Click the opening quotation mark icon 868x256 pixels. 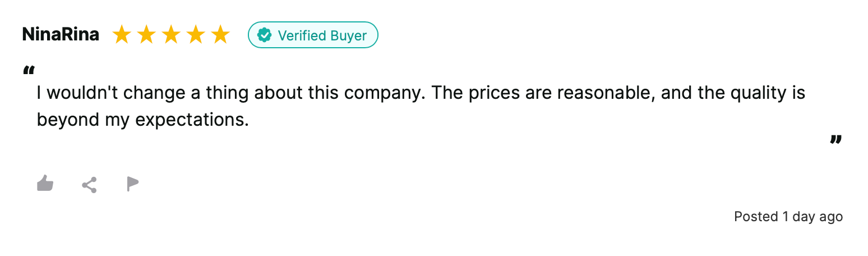click(29, 71)
